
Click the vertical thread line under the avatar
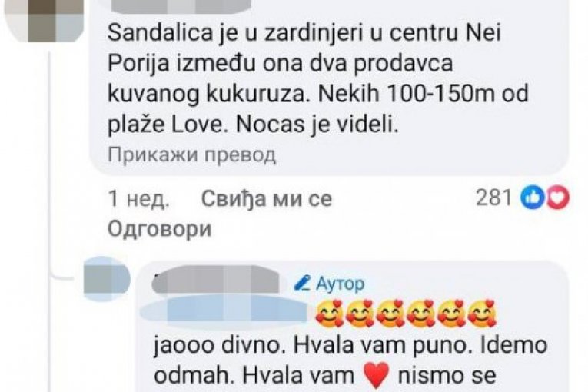pyautogui.click(x=48, y=221)
